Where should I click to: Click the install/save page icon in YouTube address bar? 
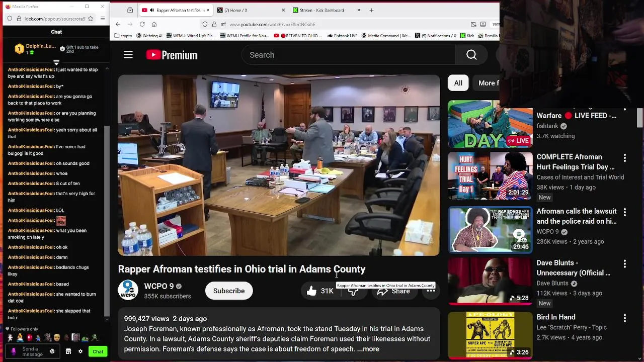pos(483,24)
